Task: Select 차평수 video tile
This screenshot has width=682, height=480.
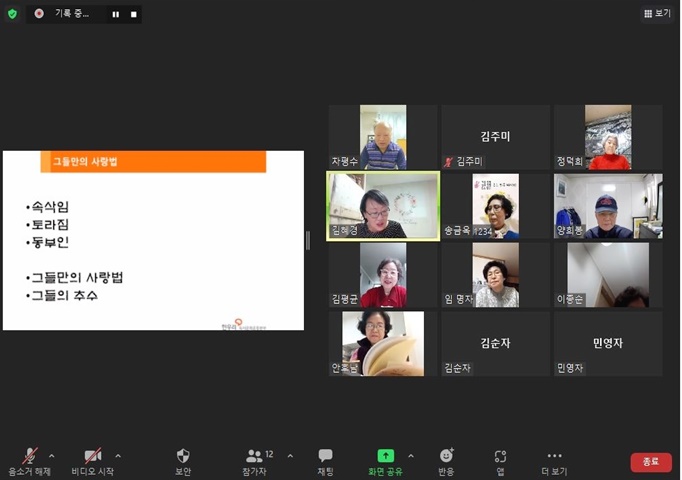Action: (383, 137)
